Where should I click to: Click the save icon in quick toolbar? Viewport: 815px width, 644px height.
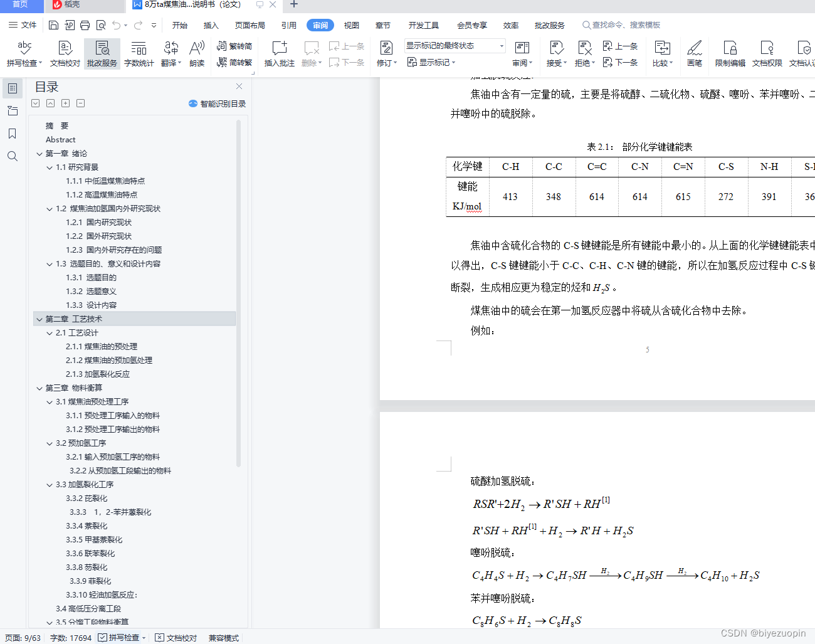click(53, 25)
